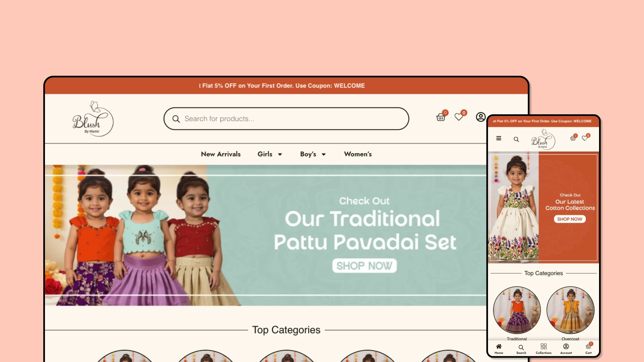Expand the Boy's dropdown menu
This screenshot has height=362, width=644.
313,154
